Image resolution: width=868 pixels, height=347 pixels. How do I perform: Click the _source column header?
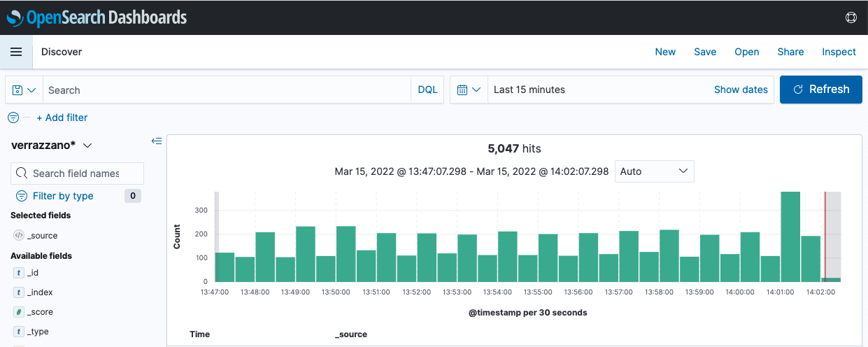click(x=351, y=334)
